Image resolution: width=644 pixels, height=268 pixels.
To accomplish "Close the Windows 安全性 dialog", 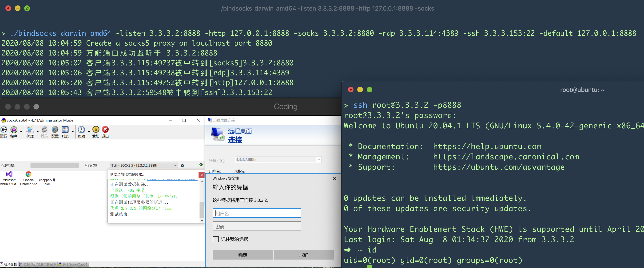I will (x=334, y=178).
